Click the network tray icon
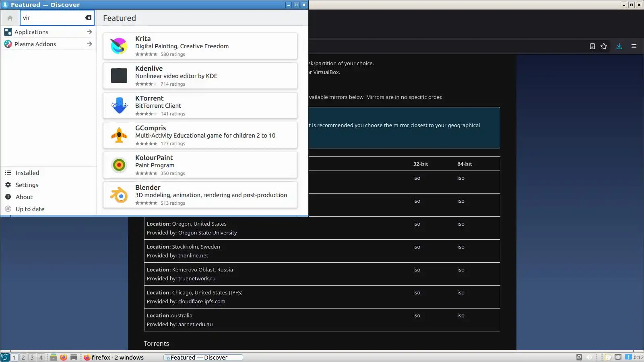Viewport: 644px width, 362px height. 618,357
